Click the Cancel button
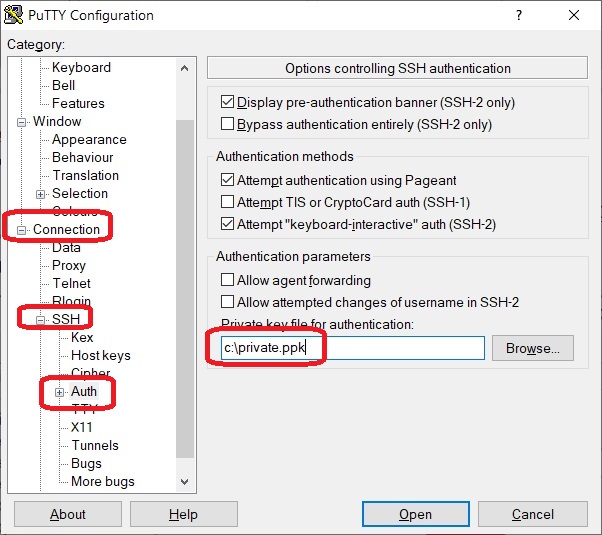This screenshot has width=602, height=535. point(533,514)
